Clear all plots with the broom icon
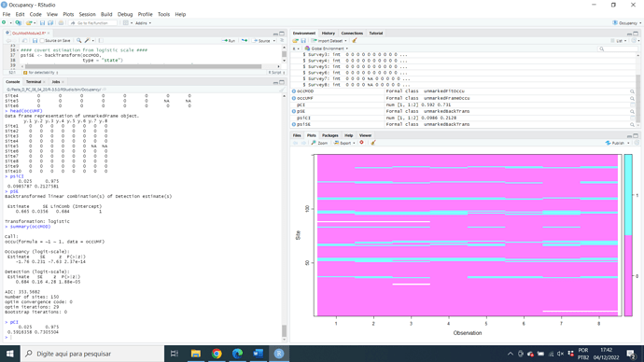644x362 pixels. (x=373, y=143)
